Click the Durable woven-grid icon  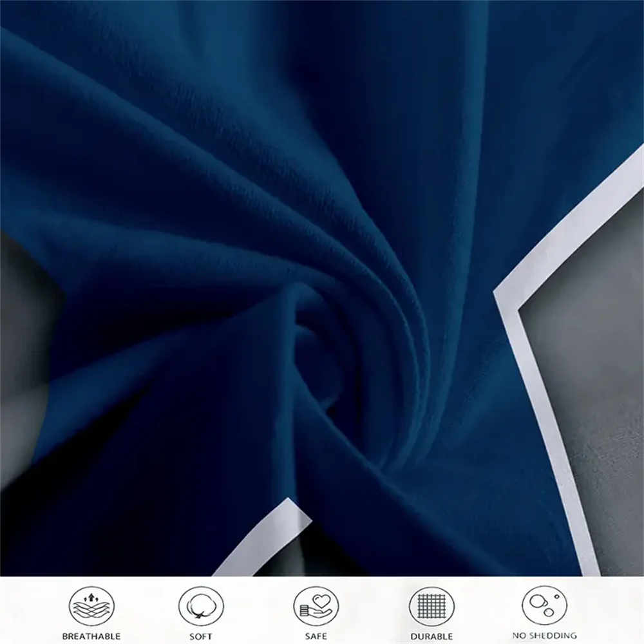[x=431, y=606]
